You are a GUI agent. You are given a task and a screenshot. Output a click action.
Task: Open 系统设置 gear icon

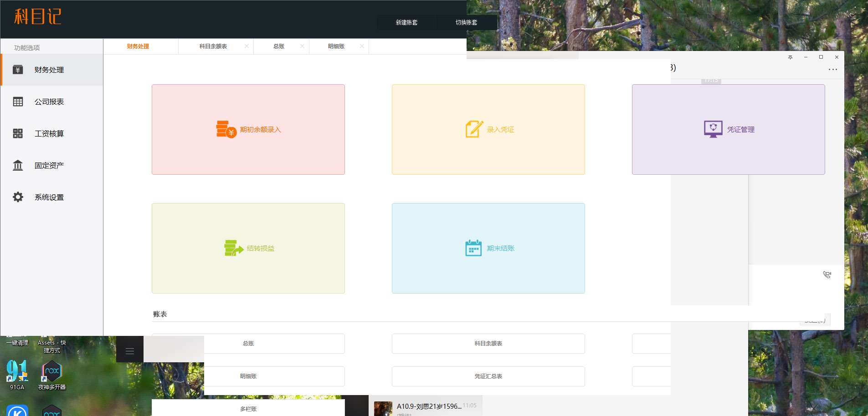18,197
